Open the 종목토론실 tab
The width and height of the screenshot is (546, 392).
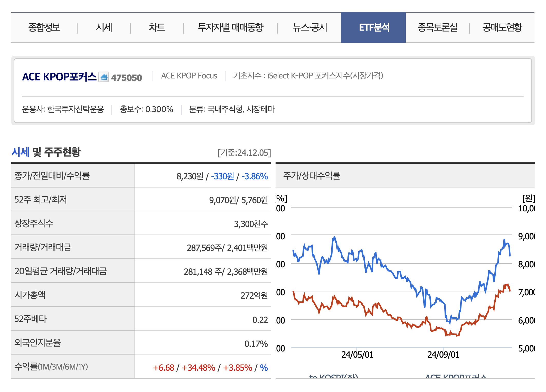(437, 27)
